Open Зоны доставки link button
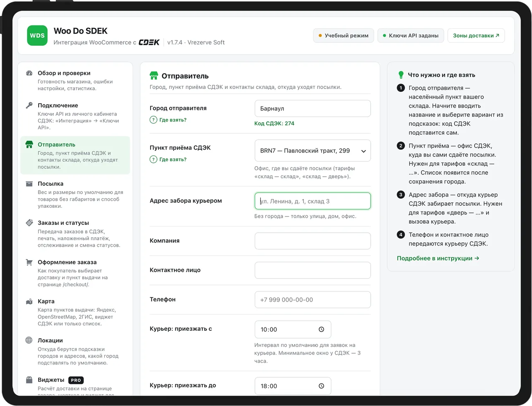Viewport: 532px width, 406px height. click(x=476, y=36)
